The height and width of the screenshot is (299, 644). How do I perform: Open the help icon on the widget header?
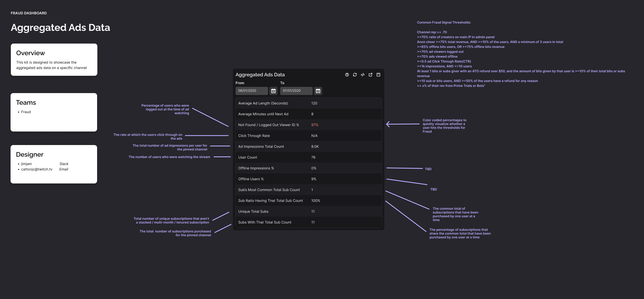coord(347,75)
